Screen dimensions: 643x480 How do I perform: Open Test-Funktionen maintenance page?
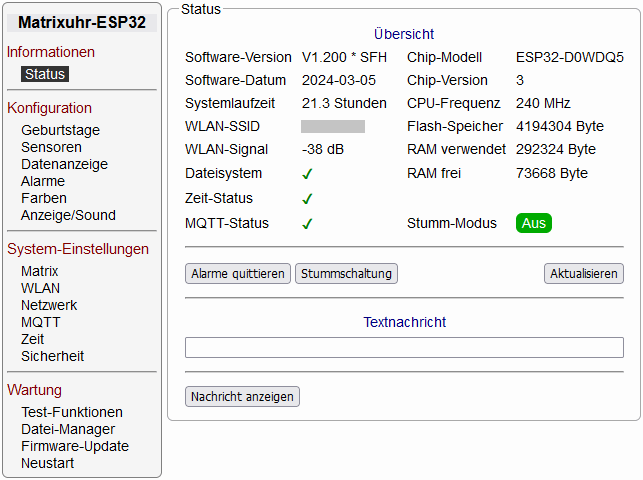[72, 412]
